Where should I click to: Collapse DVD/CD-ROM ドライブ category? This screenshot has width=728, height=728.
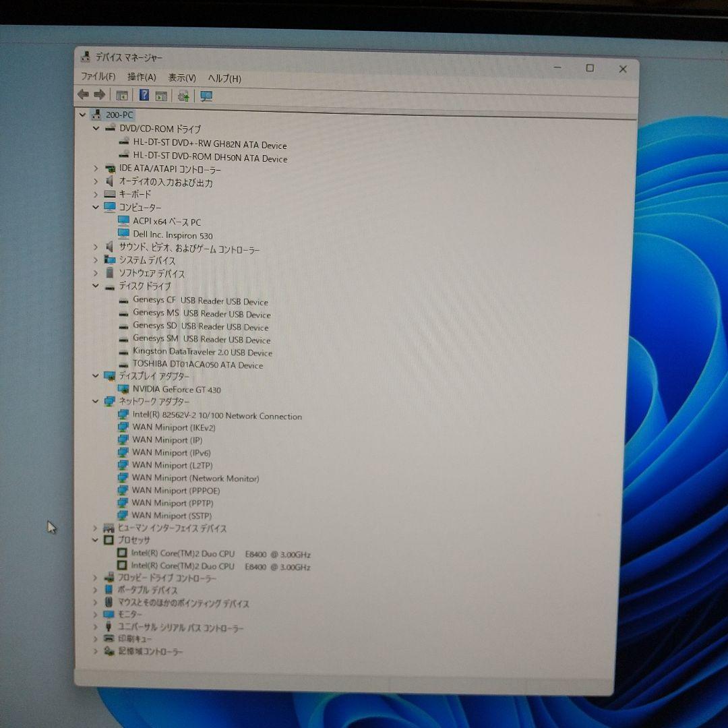96,127
